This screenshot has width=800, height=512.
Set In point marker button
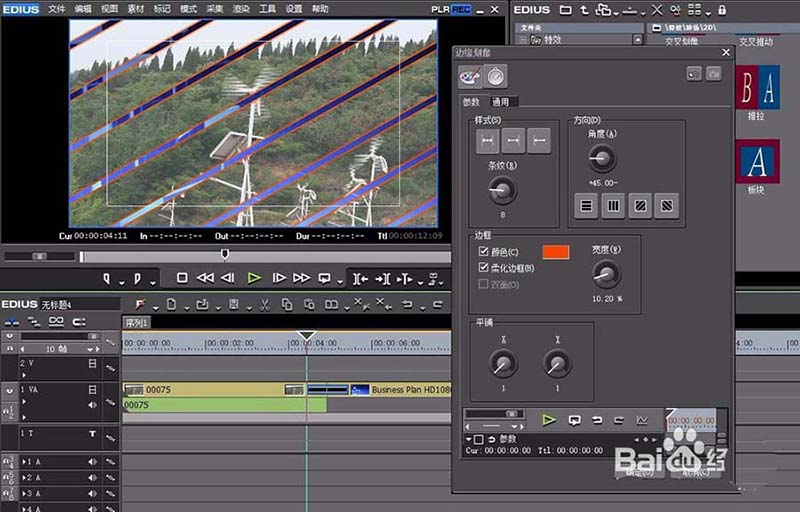tap(107, 278)
